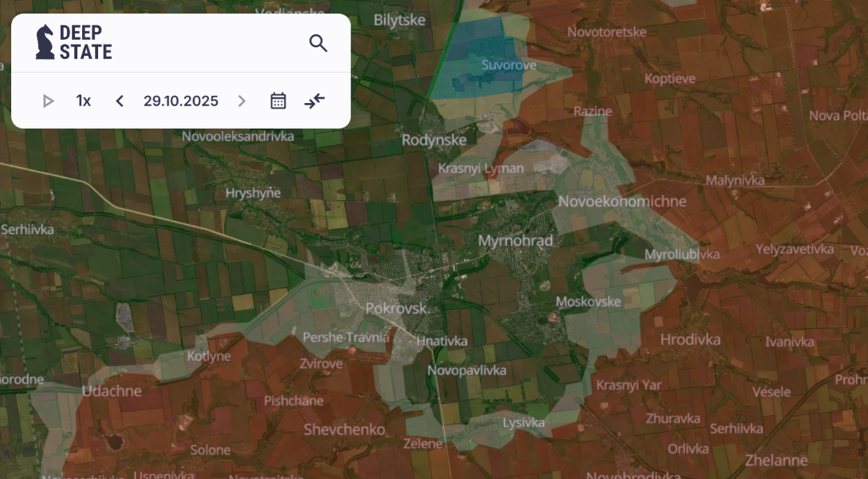This screenshot has height=479, width=868.
Task: Open the search magnifier icon
Action: point(318,43)
